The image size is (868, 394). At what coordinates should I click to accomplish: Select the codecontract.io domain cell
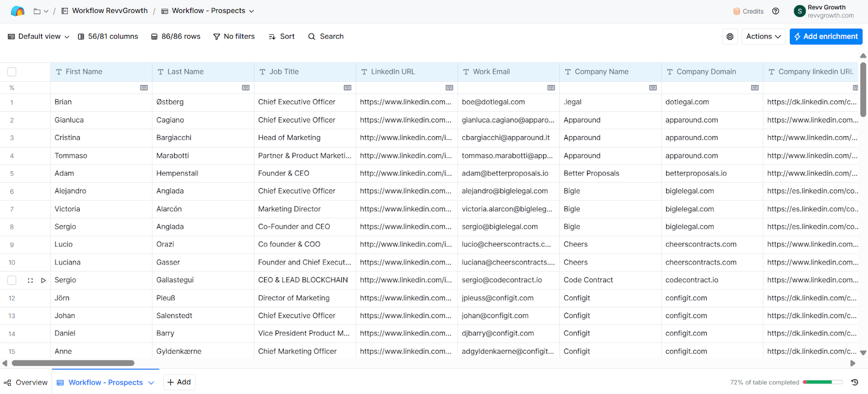pos(712,280)
